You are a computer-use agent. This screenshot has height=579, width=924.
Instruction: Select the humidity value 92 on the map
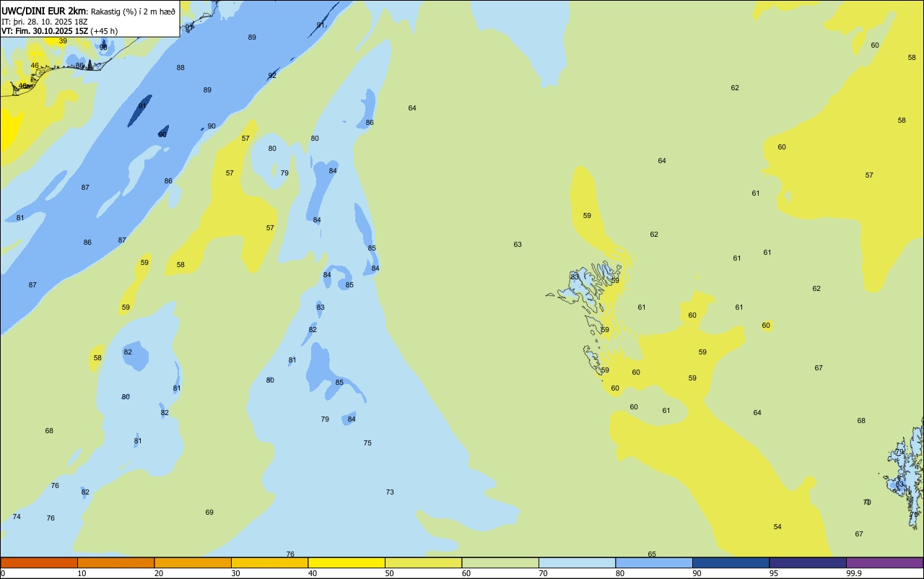[x=272, y=76]
